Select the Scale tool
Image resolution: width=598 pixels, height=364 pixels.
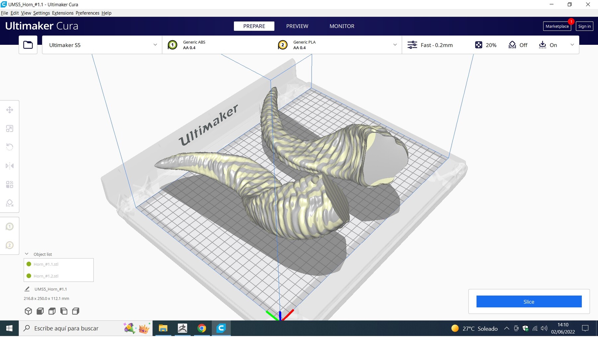tap(10, 128)
